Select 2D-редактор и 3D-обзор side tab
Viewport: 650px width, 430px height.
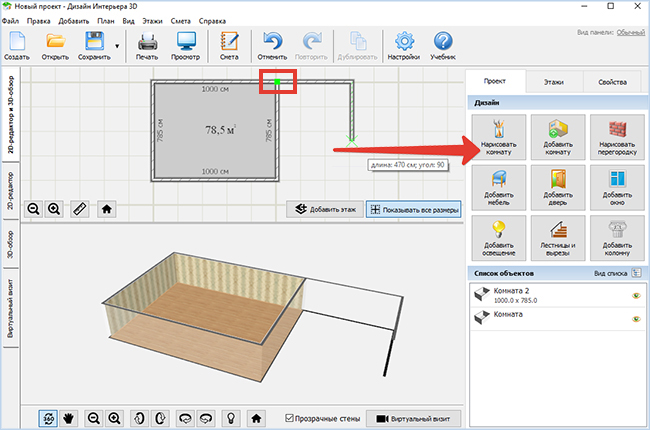11,115
